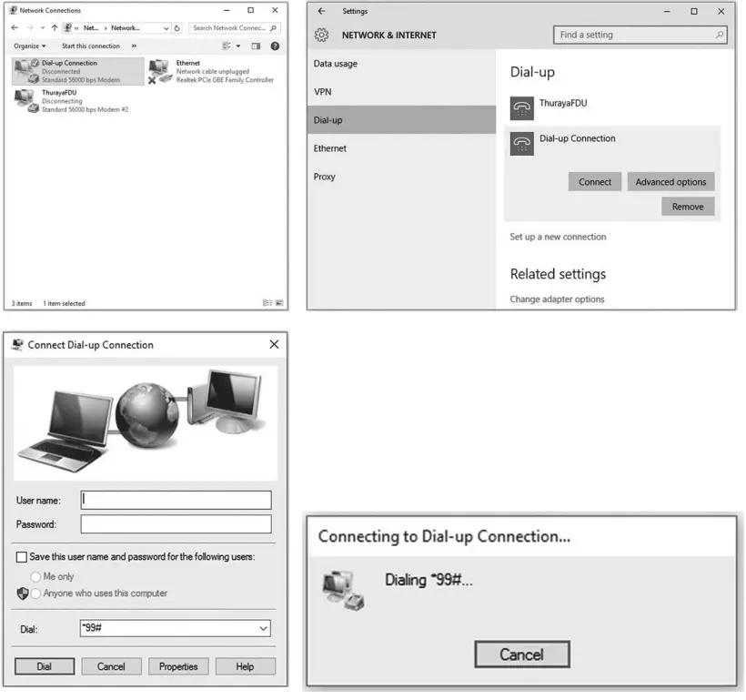Expand the address bar dropdown arrow
This screenshot has height=700, width=746.
pos(166,28)
